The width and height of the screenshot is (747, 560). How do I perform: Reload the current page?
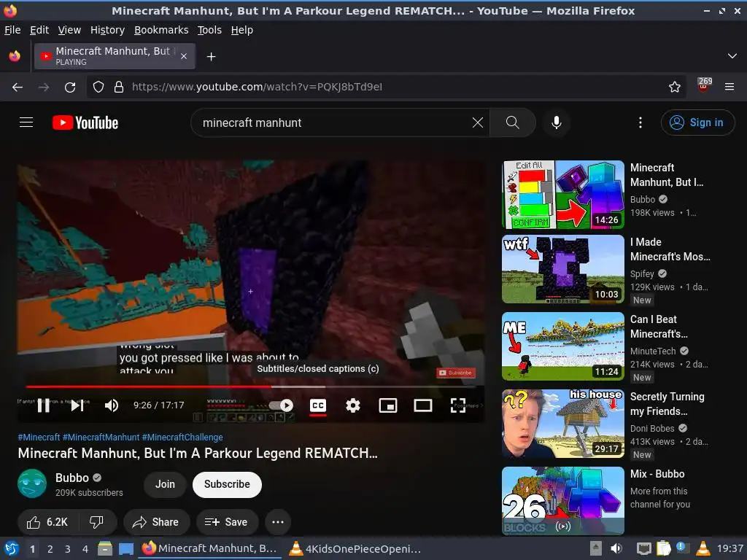click(x=70, y=87)
